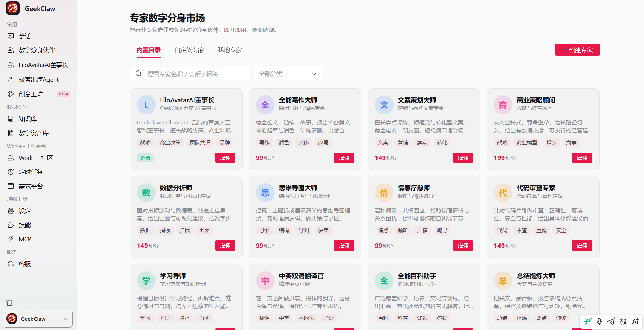Click the 归因 tag on 数据分析师
Image resolution: width=644 pixels, height=330 pixels.
tap(185, 230)
